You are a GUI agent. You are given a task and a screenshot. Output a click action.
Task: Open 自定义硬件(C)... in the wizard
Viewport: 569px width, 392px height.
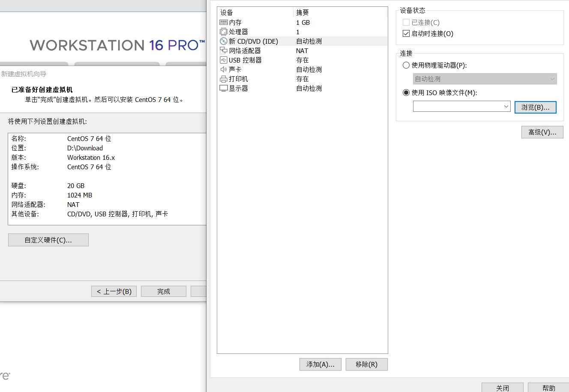[x=48, y=240]
